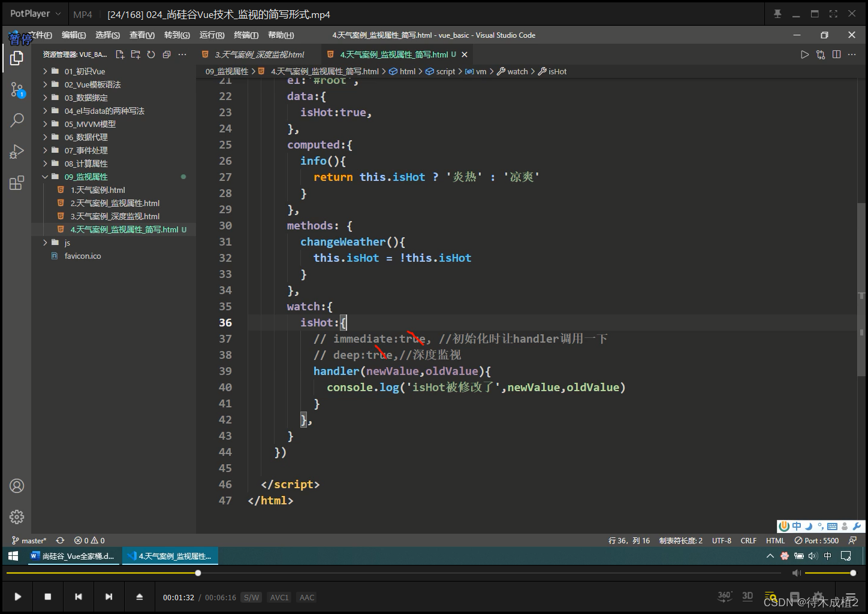This screenshot has height=614, width=868.
Task: Click master branch in status bar
Action: (x=29, y=540)
